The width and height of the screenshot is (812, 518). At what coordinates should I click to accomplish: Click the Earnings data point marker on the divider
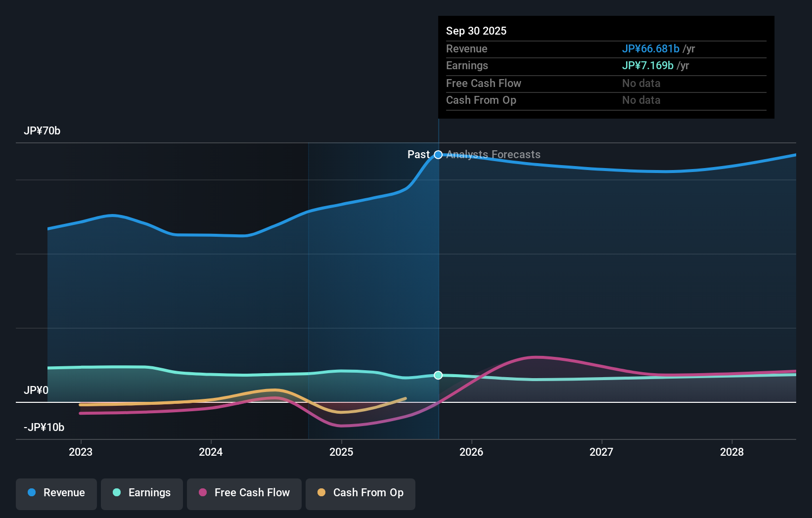pos(438,375)
